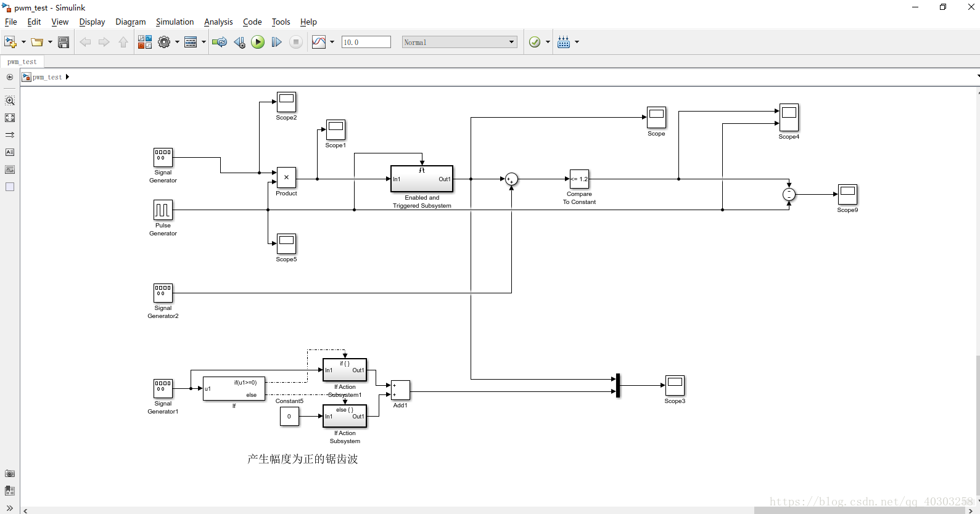Expand the configuration gear dropdown arrow
This screenshot has width=980, height=514.
pyautogui.click(x=177, y=42)
